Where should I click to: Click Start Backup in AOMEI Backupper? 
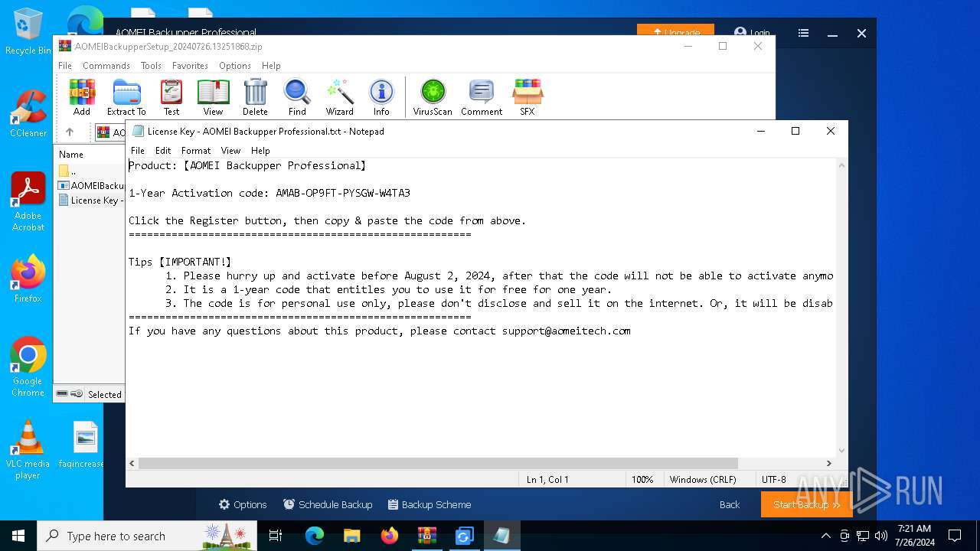tap(806, 504)
